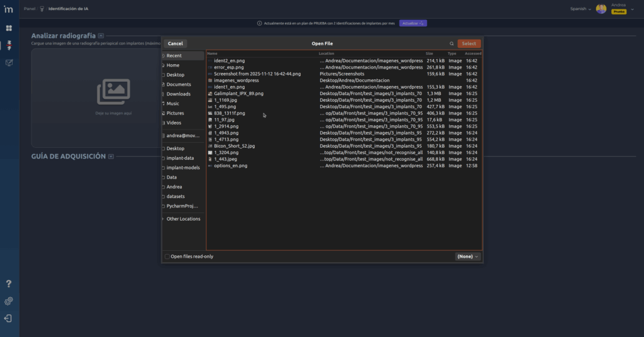The image size is (644, 337).
Task: Go to Other Locations in sidebar
Action: [x=183, y=219]
